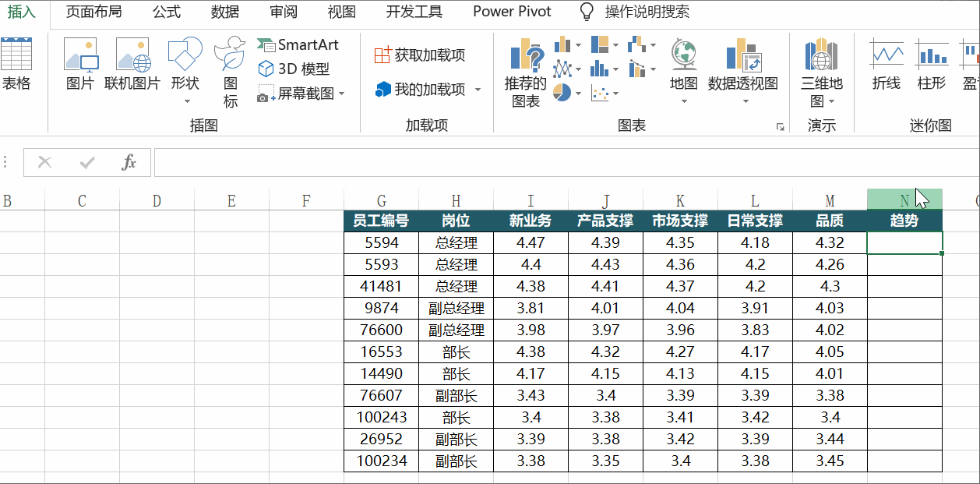Expand the 形状 shapes dropdown

pyautogui.click(x=185, y=101)
